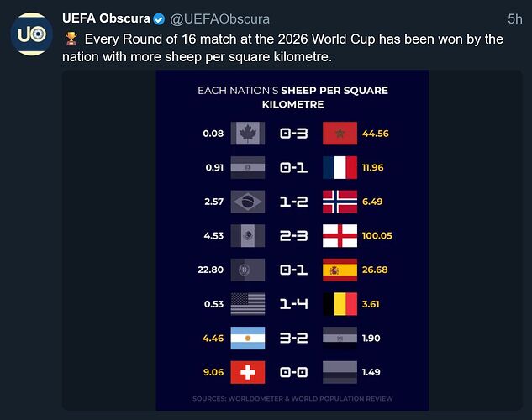This screenshot has width=532, height=420.
Task: Click the greyed Brazil flag
Action: click(x=248, y=202)
